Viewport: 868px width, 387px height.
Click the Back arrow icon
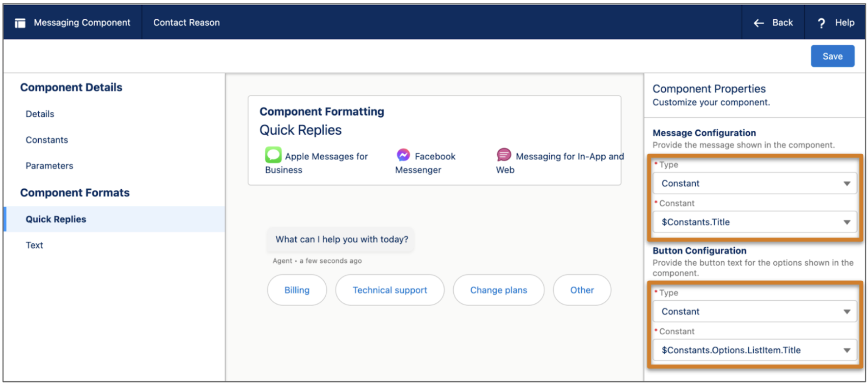click(759, 23)
